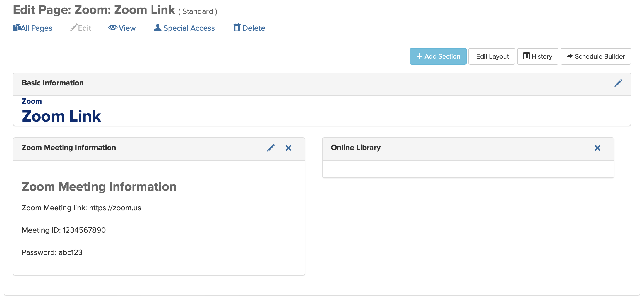Open the Edit Layout button

click(492, 56)
